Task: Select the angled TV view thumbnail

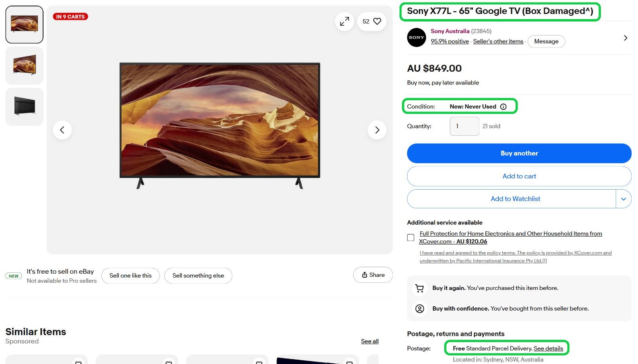Action: [24, 66]
